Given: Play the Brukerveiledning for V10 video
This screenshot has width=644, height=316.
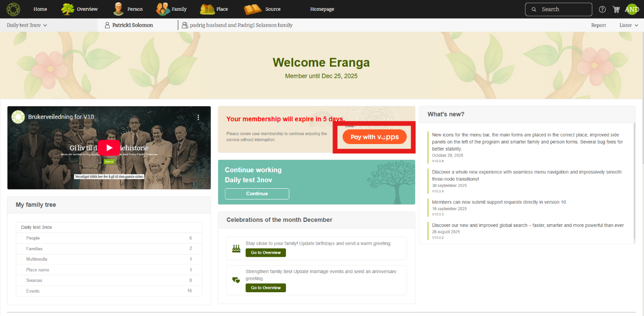Looking at the screenshot, I should (109, 148).
